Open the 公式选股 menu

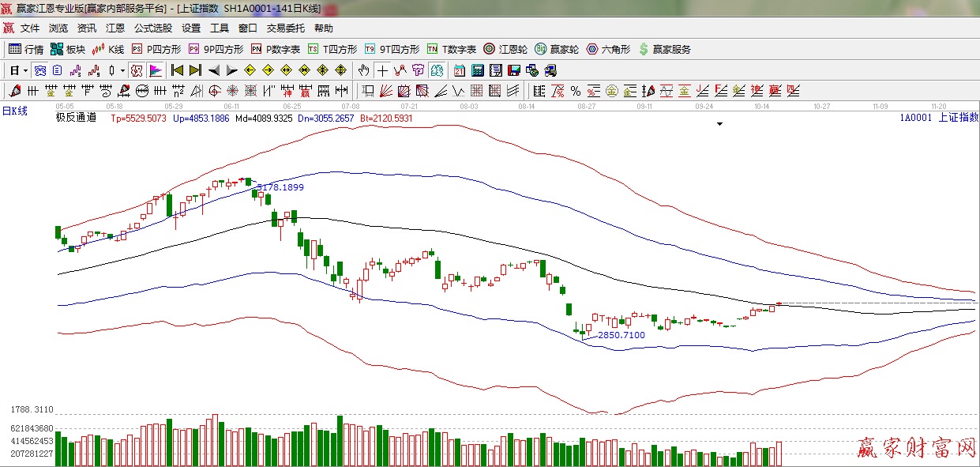tap(152, 28)
